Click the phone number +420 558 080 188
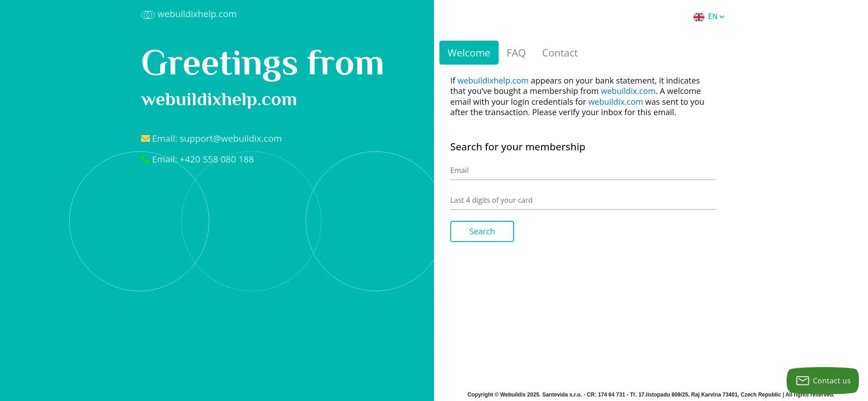Image resolution: width=868 pixels, height=401 pixels. pos(217,159)
